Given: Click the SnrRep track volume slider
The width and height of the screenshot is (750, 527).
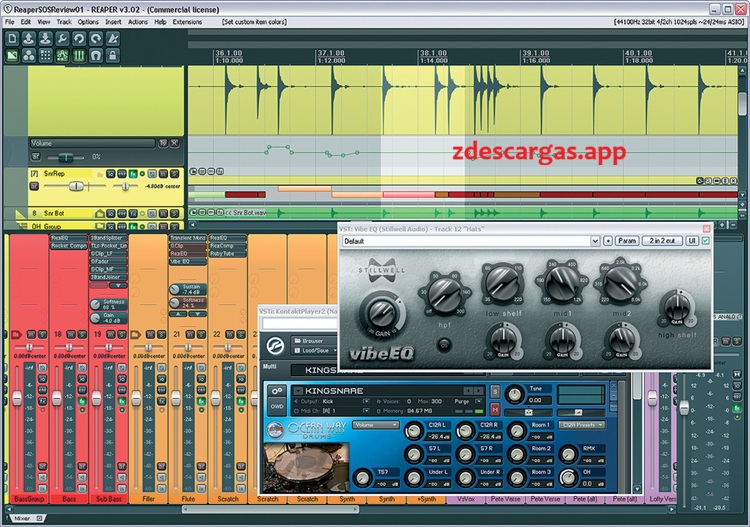Looking at the screenshot, I should (x=76, y=187).
